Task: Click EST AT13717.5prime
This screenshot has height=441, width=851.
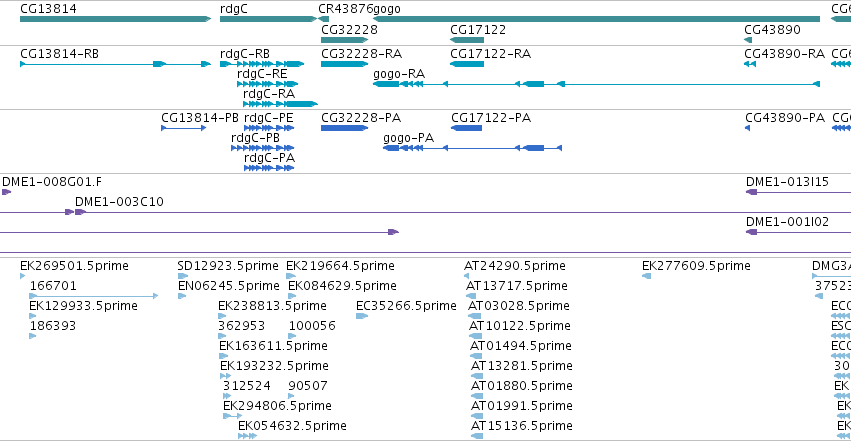Action: pos(471,296)
